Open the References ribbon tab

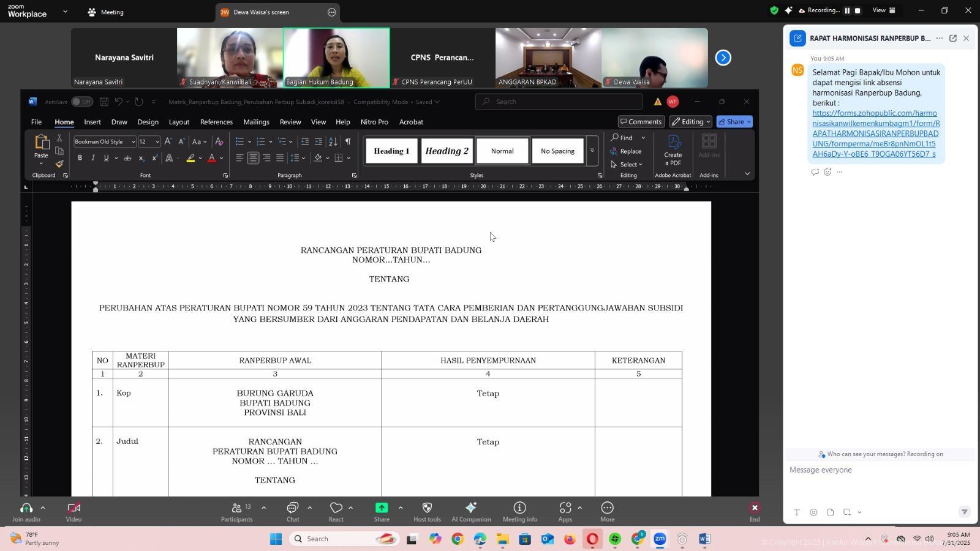(x=216, y=122)
